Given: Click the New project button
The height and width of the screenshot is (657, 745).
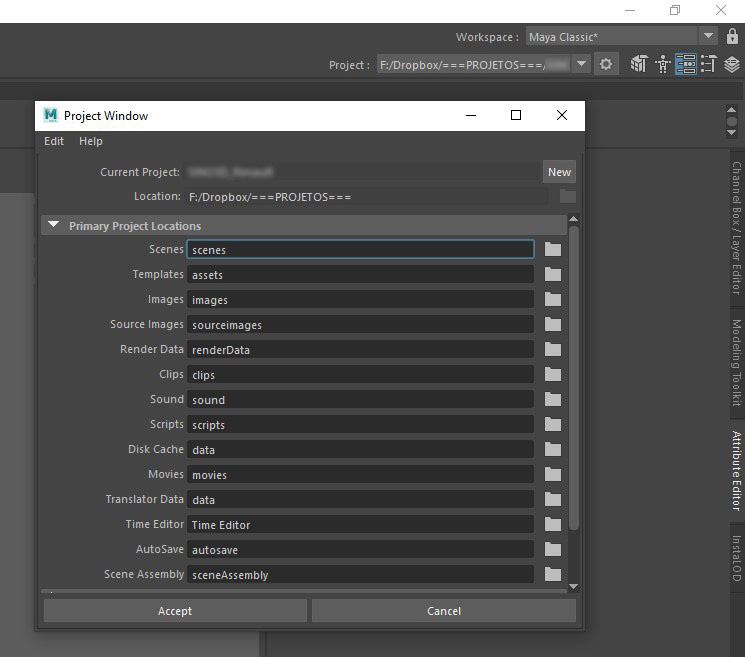Looking at the screenshot, I should point(559,172).
